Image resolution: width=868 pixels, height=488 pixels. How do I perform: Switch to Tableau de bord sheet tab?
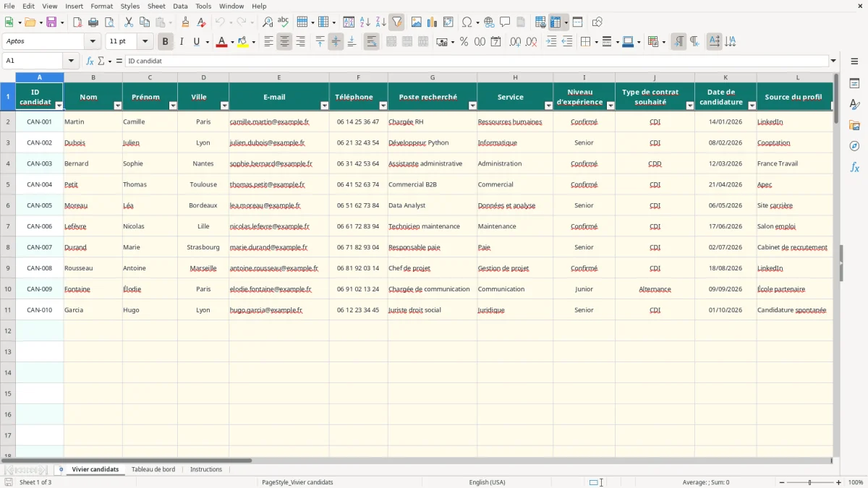tap(153, 470)
